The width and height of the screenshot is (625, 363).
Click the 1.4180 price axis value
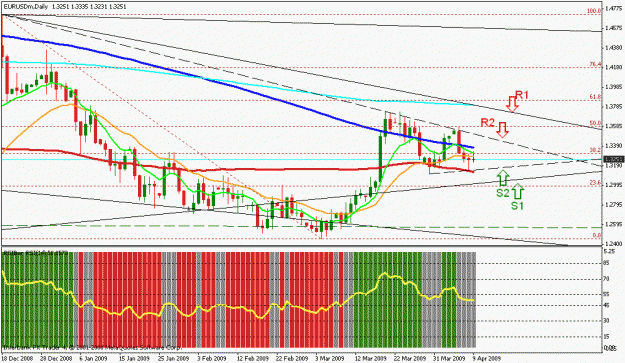[613, 67]
